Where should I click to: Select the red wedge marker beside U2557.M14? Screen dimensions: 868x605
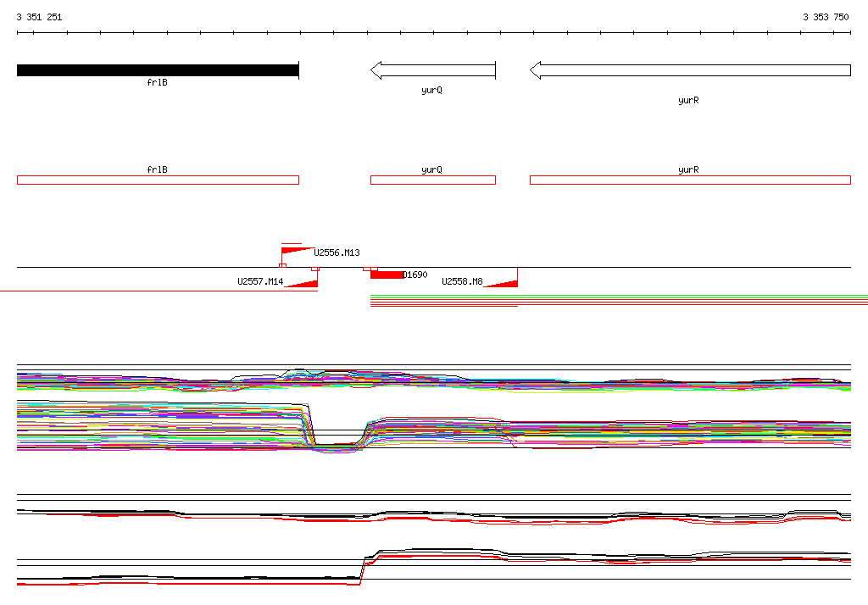(302, 283)
